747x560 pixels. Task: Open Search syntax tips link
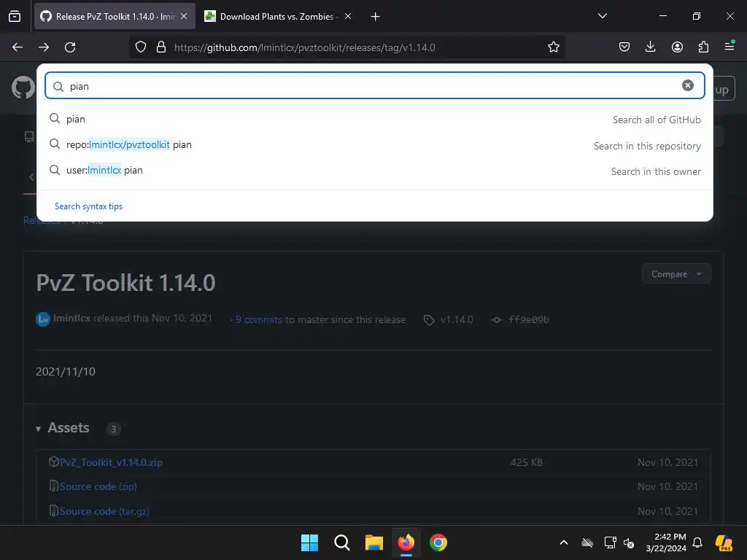88,206
